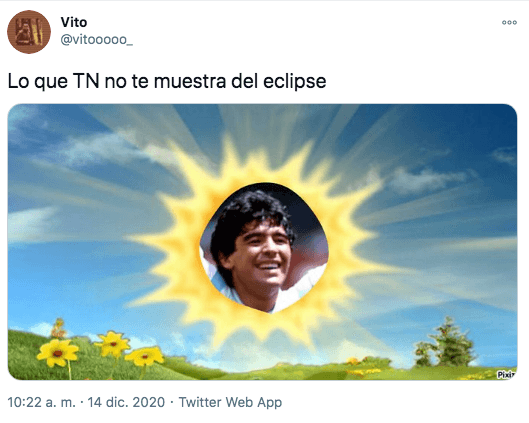Click the 14 dic. 2020 date
Viewport: 529px width, 423px height.
tap(126, 402)
